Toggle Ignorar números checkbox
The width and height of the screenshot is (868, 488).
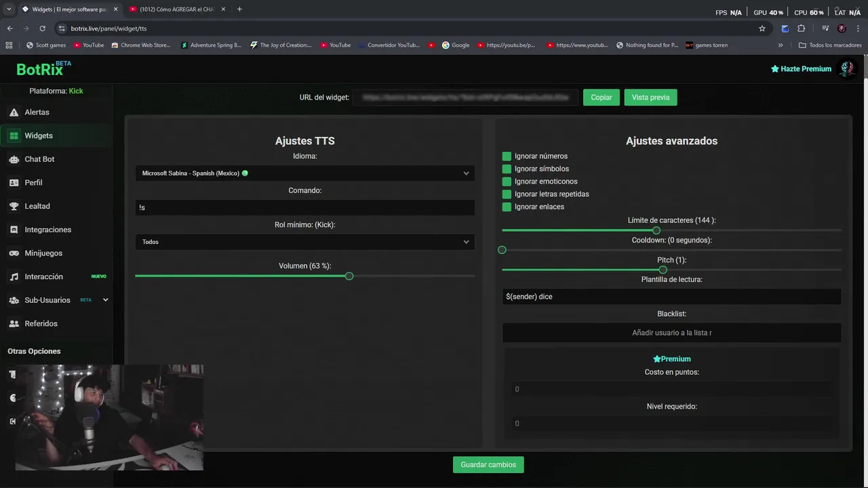tap(507, 157)
